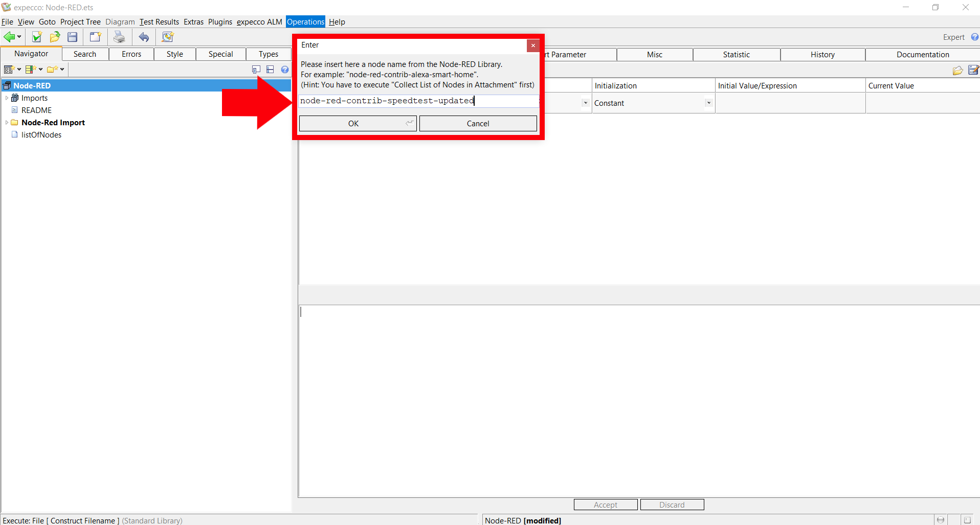Click the node name text input field
The height and width of the screenshot is (525, 980).
(x=418, y=101)
